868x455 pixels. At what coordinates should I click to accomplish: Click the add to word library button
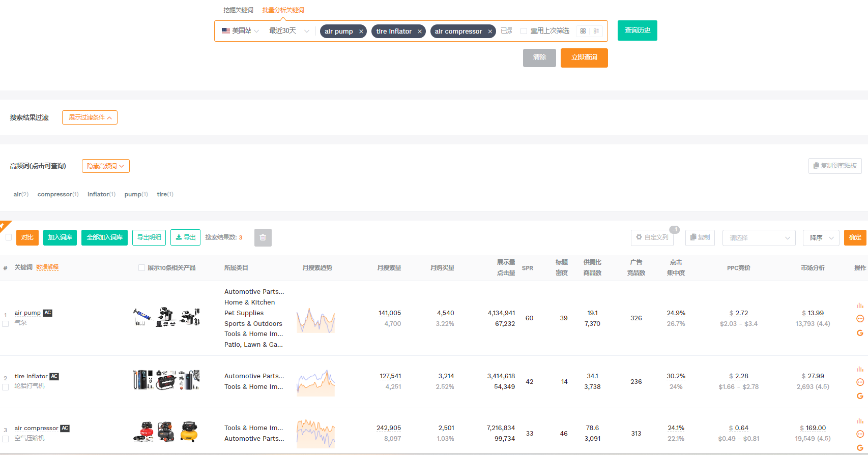coord(60,237)
